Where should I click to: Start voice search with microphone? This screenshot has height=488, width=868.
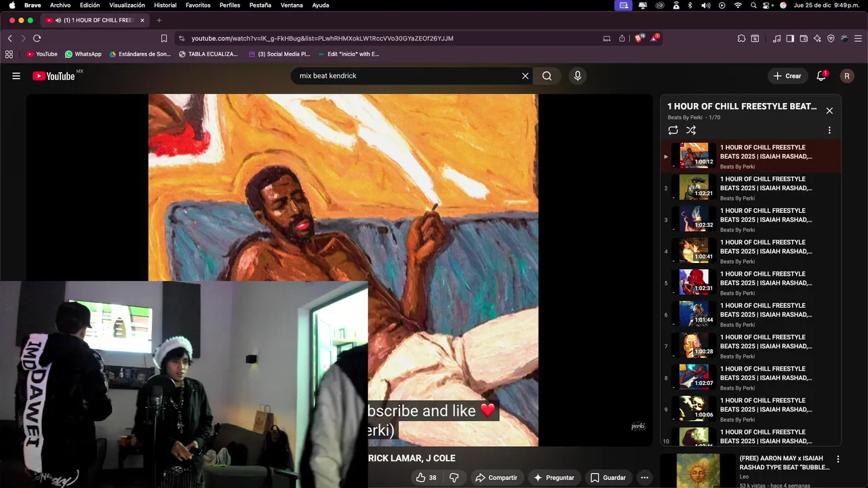(x=578, y=76)
